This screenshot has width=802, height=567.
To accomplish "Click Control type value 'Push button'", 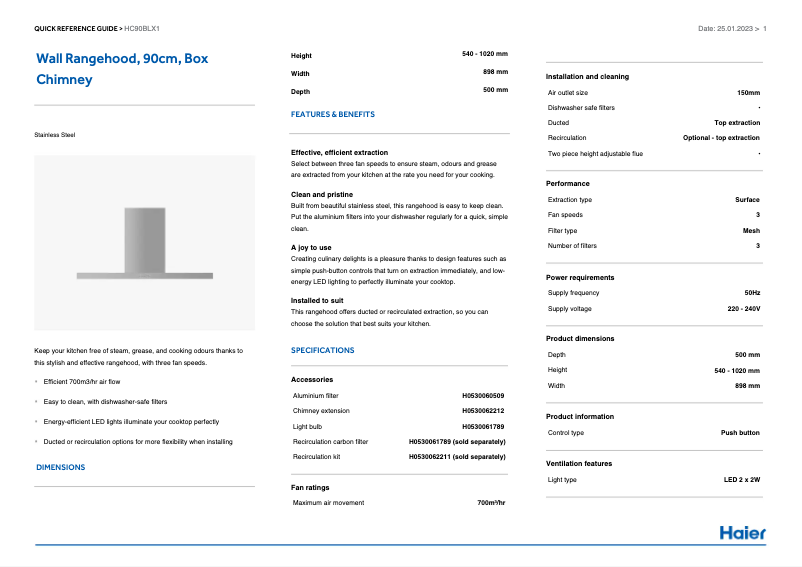I will [740, 433].
